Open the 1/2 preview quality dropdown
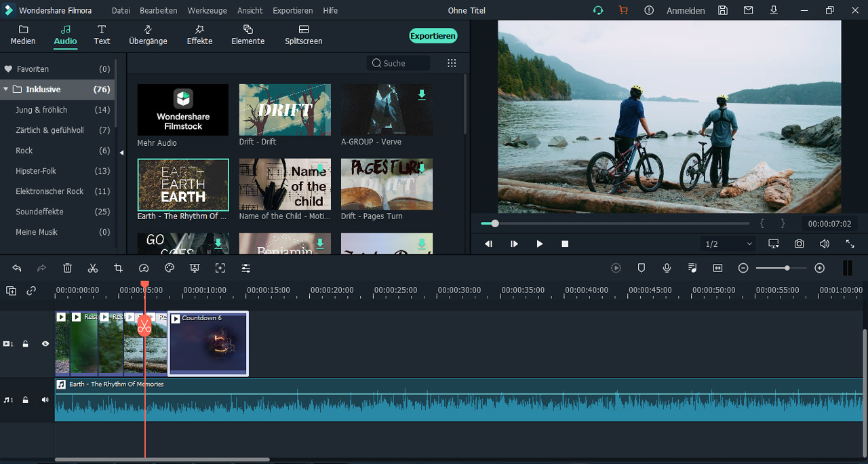Screen dimensions: 868x464 [728, 244]
